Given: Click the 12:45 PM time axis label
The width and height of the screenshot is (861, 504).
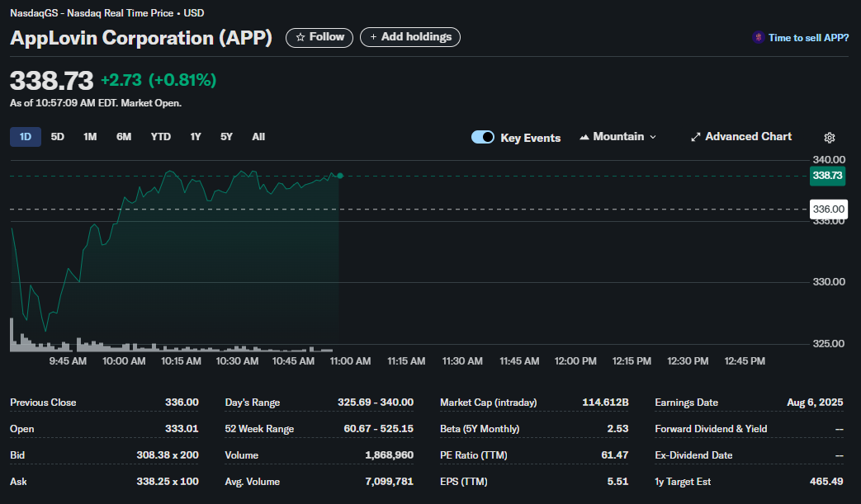Looking at the screenshot, I should pos(745,360).
